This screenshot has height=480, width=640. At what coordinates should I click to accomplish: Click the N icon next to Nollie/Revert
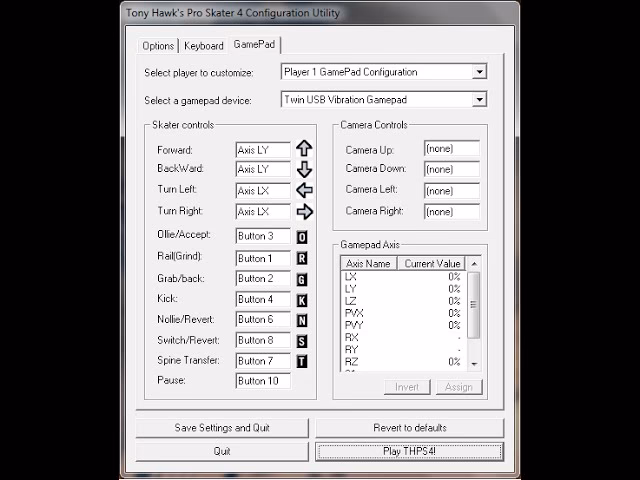coord(302,320)
